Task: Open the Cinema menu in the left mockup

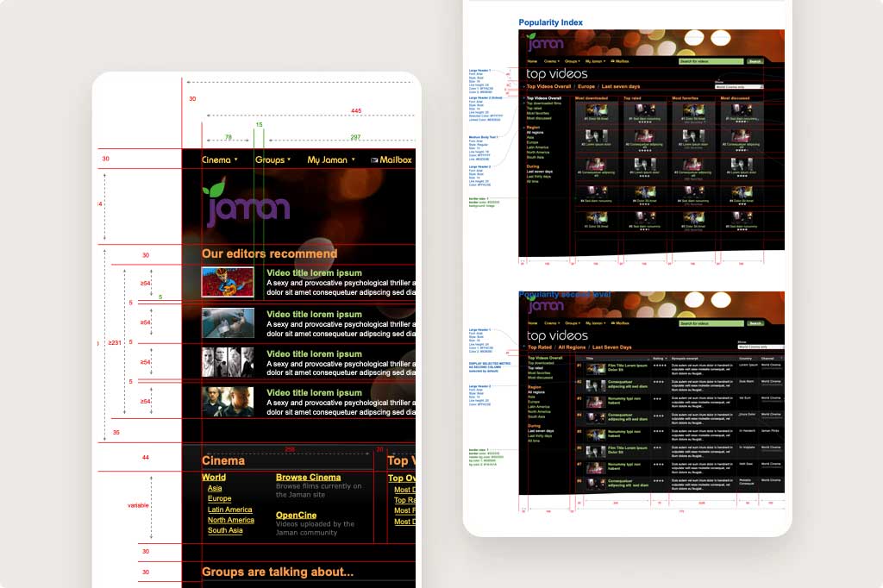Action: [220, 160]
